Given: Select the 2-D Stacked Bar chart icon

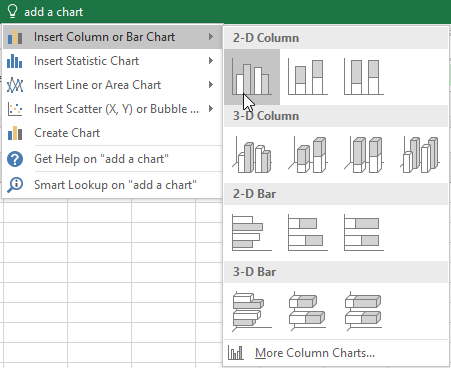Looking at the screenshot, I should pos(308,233).
